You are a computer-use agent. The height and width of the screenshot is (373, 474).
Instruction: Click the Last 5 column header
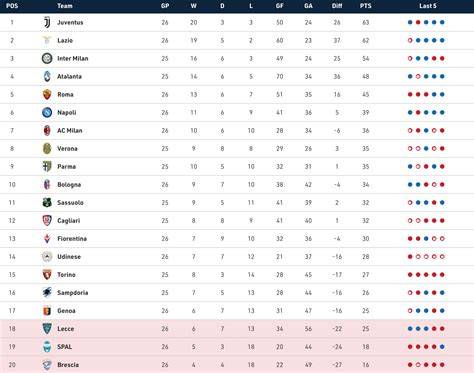[428, 6]
